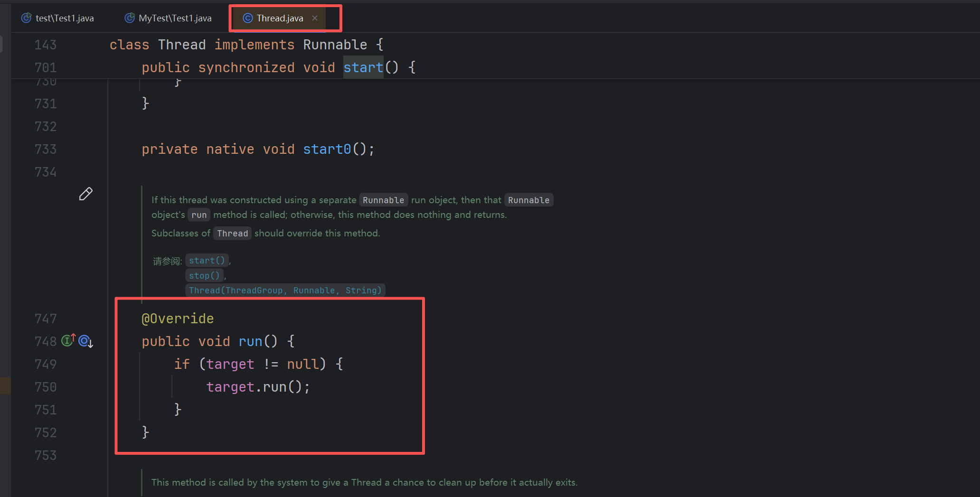
Task: Click the run method name on line 748
Action: click(250, 341)
